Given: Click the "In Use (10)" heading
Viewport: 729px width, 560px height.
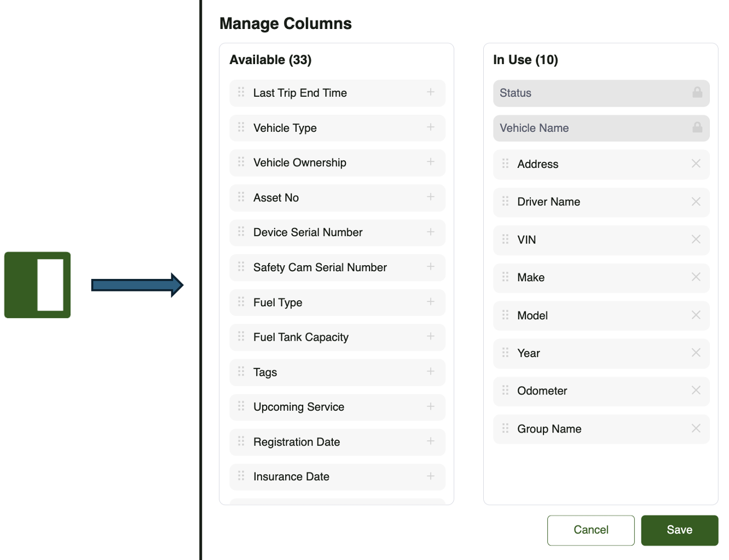Looking at the screenshot, I should click(525, 60).
